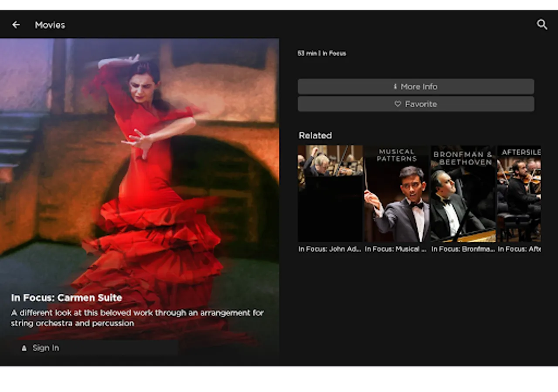Select the Sign In link
Viewport: 558px width, 392px height.
(x=46, y=348)
